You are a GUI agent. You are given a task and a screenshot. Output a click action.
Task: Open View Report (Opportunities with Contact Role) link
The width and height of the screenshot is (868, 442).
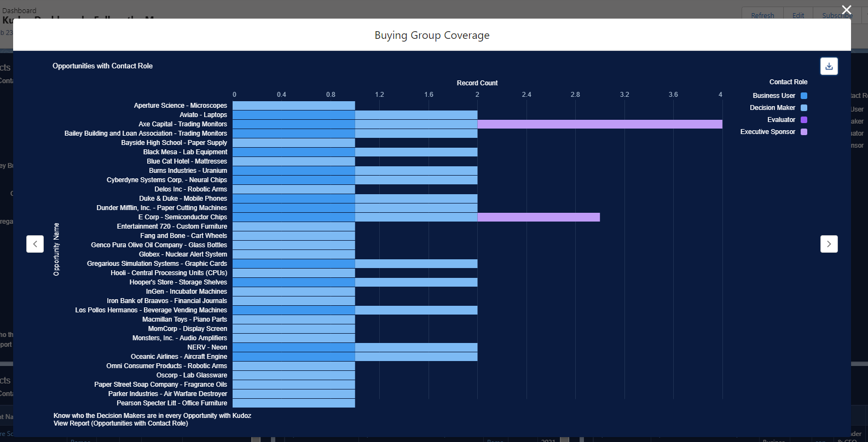[121, 423]
